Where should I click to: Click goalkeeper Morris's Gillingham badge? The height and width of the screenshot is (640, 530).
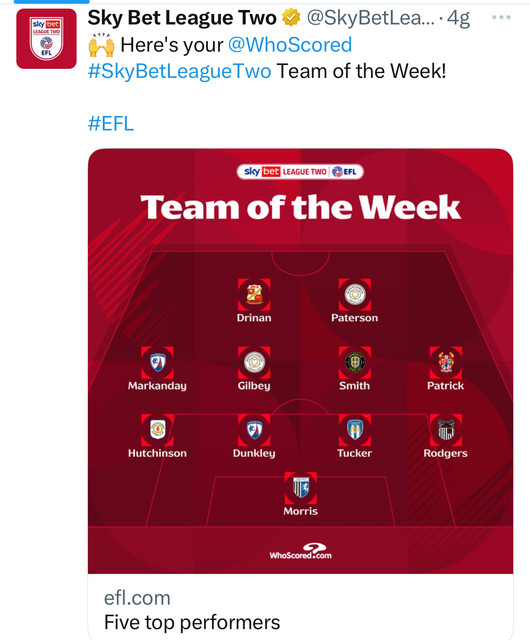coord(301,488)
